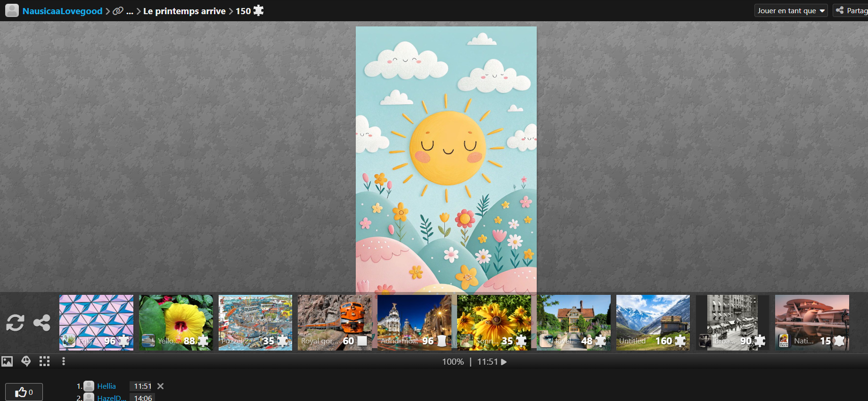Open the three-dot more options menu
The width and height of the screenshot is (868, 401).
coord(64,361)
